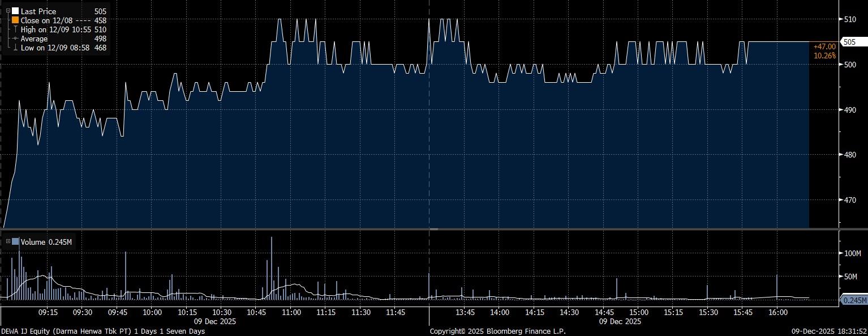Screen dimensions: 868x336
Task: Select the Average line icon in legend
Action: (x=15, y=39)
